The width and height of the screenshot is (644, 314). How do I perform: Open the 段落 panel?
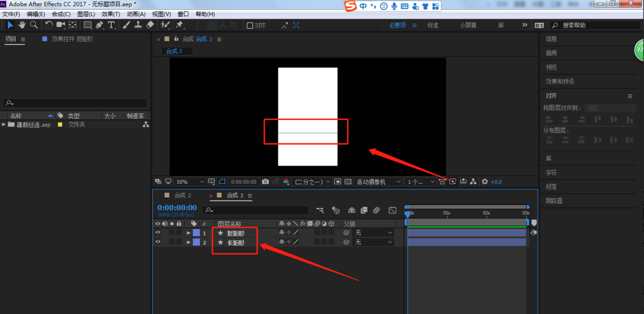(551, 187)
